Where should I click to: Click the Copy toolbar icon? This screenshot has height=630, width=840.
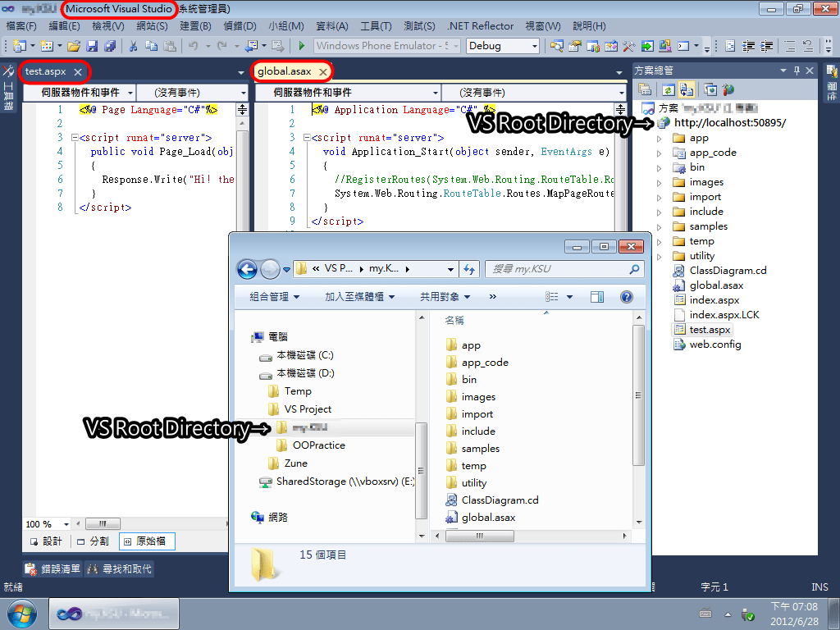(x=152, y=46)
